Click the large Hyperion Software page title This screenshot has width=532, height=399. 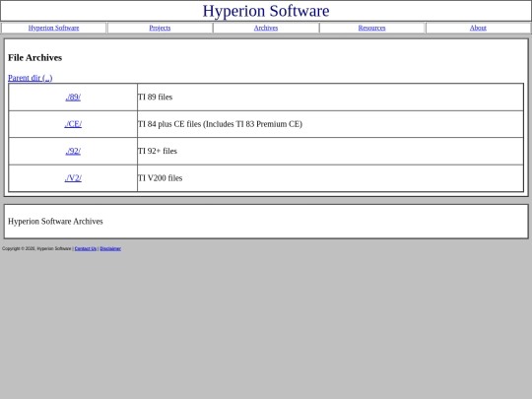(x=266, y=11)
